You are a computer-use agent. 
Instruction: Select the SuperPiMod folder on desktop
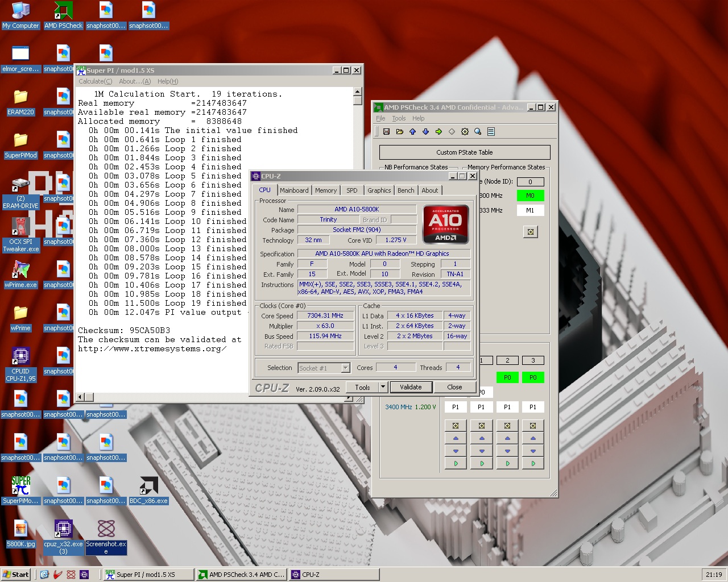(x=20, y=145)
